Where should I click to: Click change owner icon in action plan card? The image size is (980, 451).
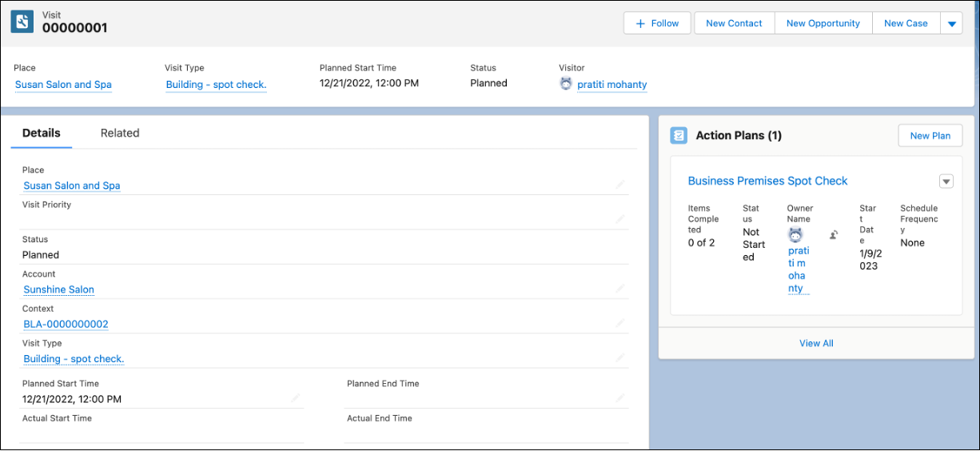(x=834, y=235)
